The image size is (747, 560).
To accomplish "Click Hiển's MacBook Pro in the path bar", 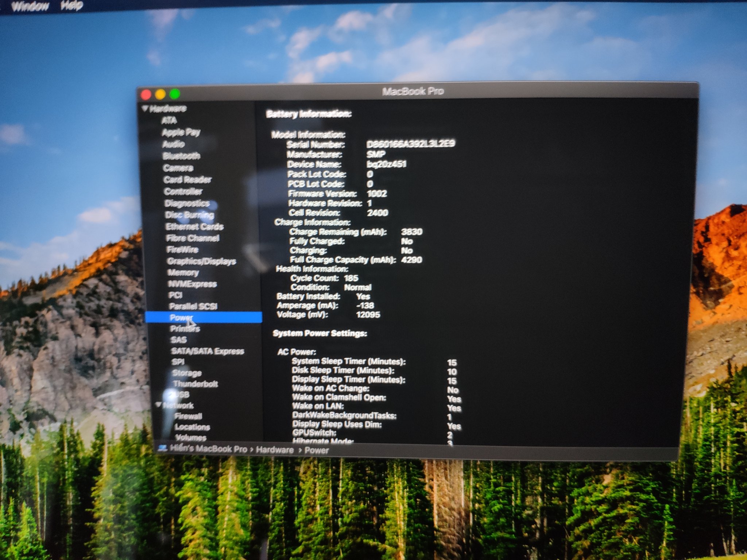I will 208,449.
